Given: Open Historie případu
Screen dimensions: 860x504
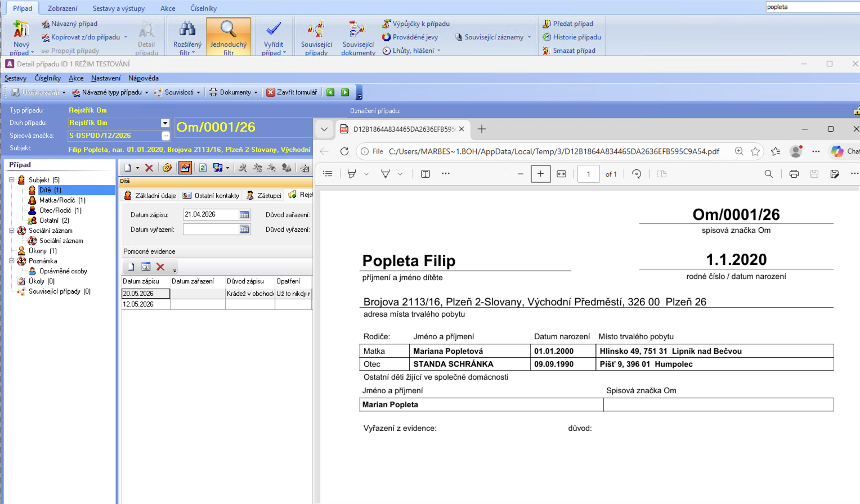Looking at the screenshot, I should point(571,37).
